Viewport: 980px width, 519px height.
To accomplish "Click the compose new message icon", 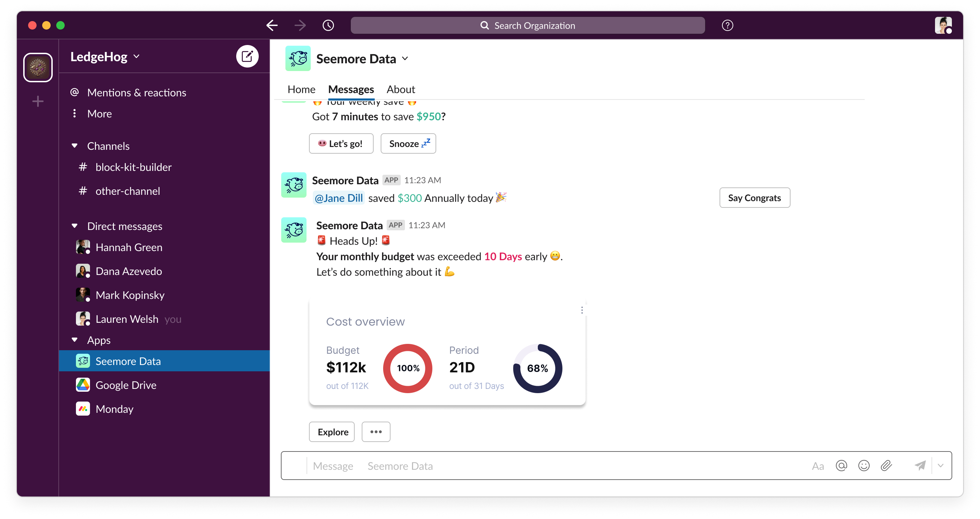I will click(247, 56).
